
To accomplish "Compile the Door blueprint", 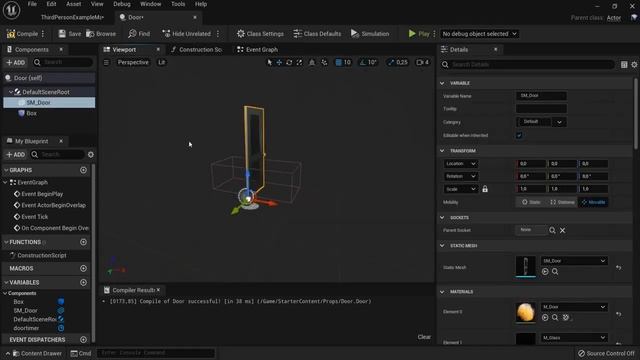I will point(22,34).
